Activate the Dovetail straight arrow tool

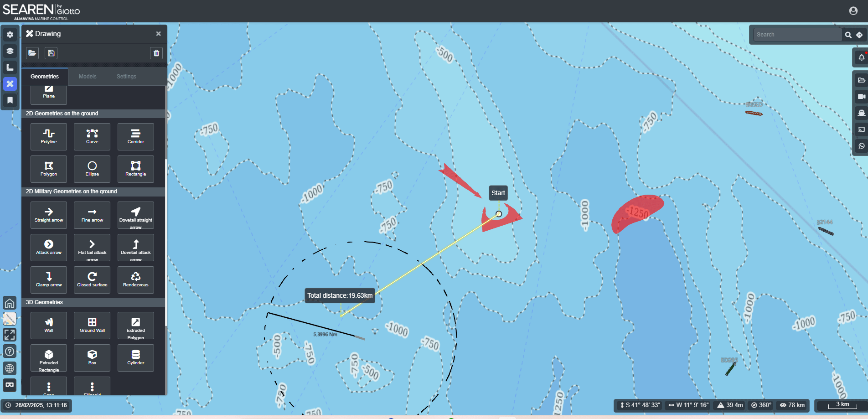(135, 215)
